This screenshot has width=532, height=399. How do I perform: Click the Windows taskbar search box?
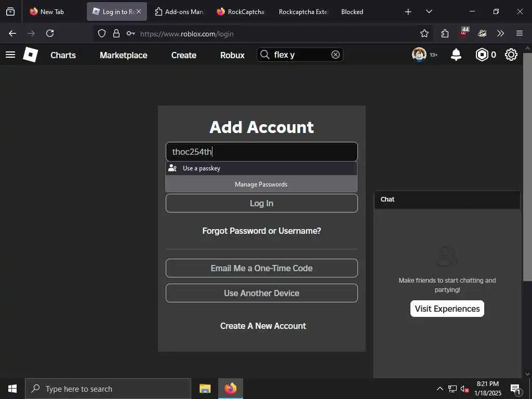(108, 389)
